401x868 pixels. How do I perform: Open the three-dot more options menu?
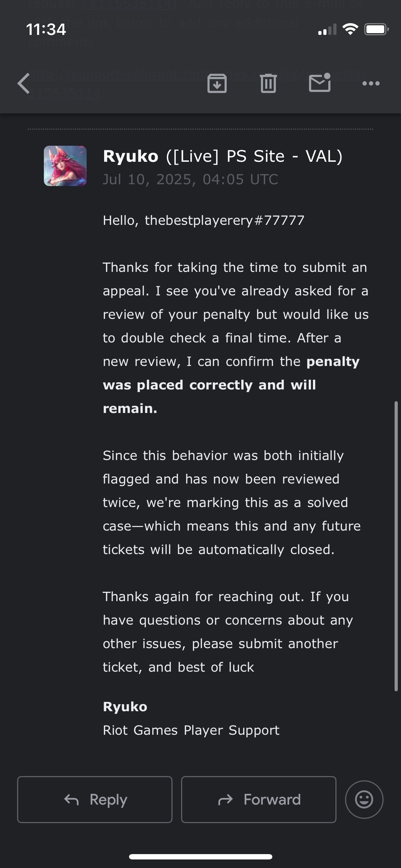(371, 83)
